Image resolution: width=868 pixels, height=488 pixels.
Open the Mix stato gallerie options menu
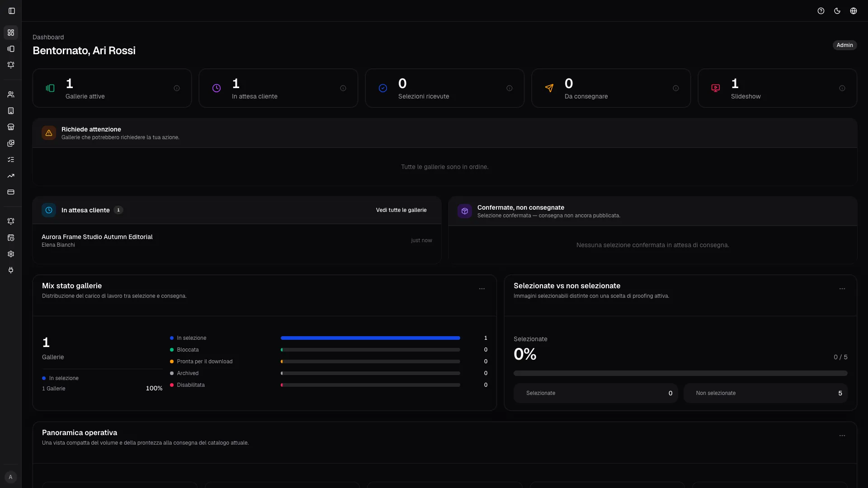pyautogui.click(x=482, y=289)
